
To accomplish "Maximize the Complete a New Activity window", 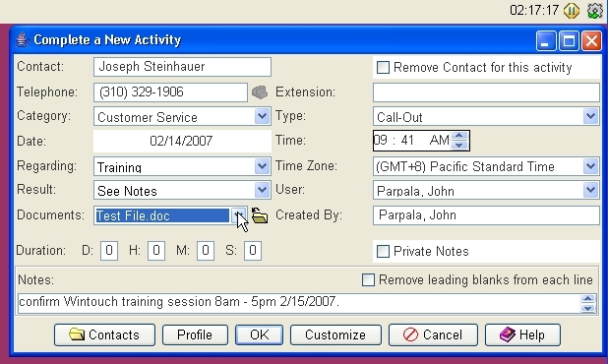I will point(569,40).
